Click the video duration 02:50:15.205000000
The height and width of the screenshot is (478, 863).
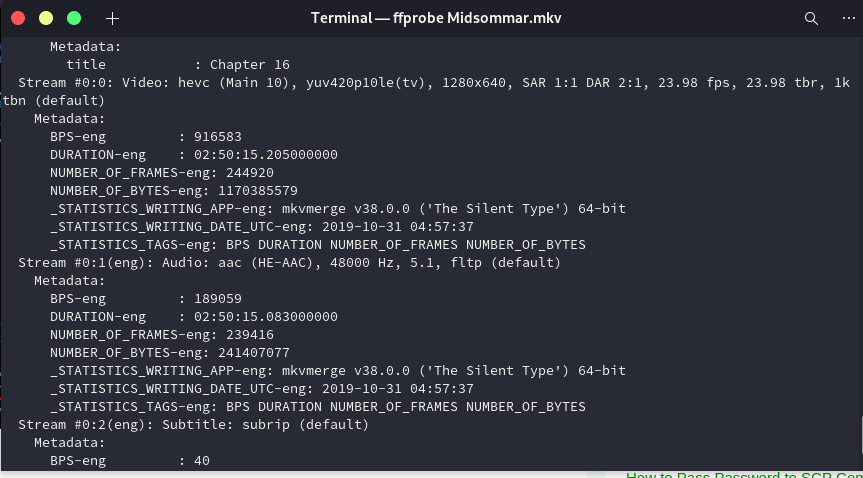(266, 155)
